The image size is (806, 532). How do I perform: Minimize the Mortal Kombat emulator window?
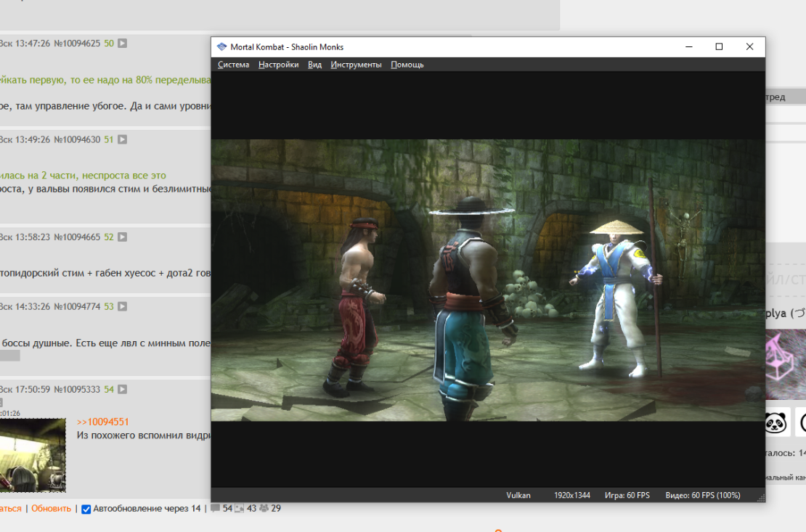689,46
